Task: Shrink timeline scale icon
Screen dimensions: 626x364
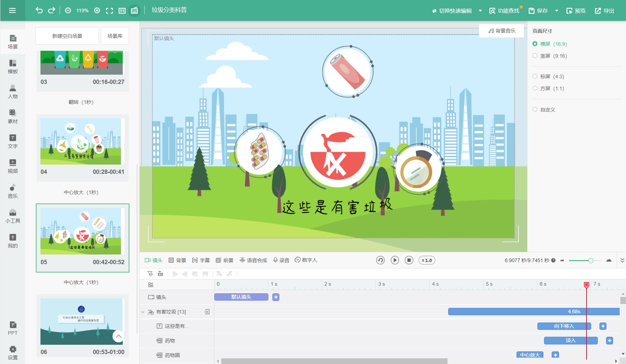Action: pos(562,260)
